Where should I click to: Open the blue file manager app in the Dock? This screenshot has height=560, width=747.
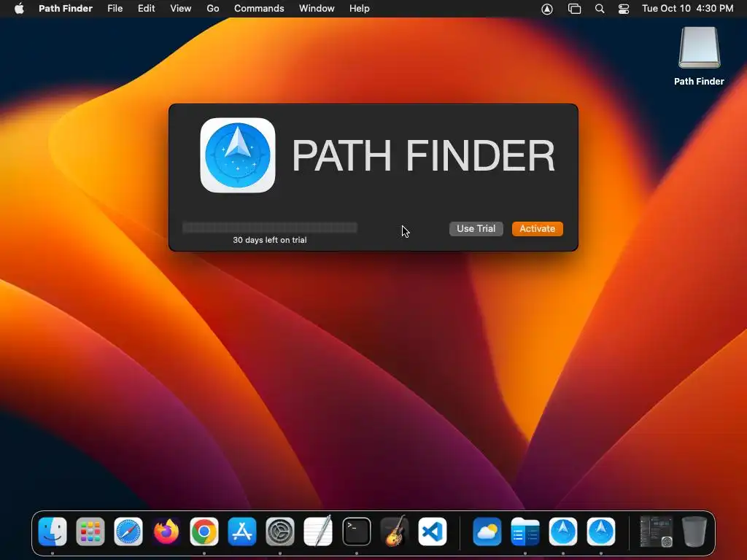coord(525,532)
